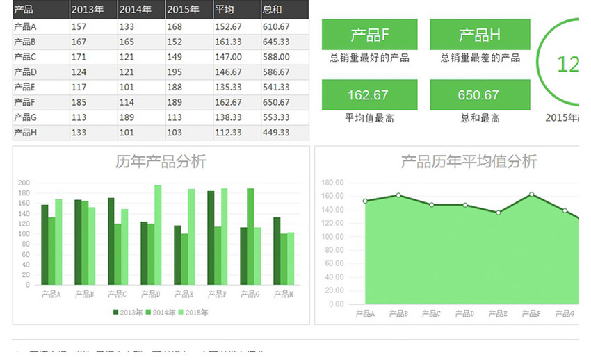Click 产品C label on area chart axis
The image size is (591, 364).
click(432, 314)
